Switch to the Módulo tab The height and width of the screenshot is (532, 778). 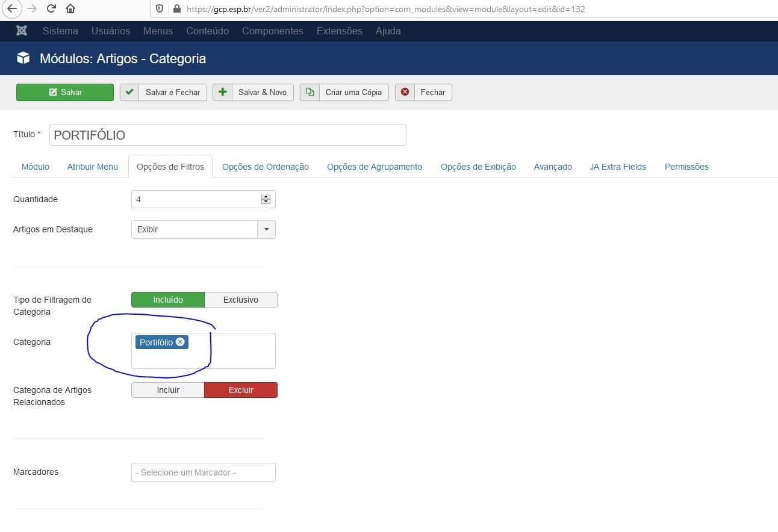[x=36, y=167]
